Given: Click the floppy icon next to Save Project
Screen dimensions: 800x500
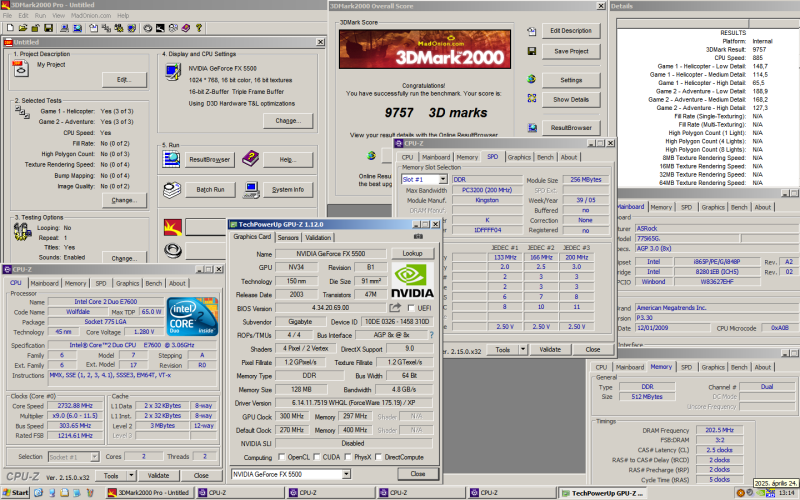Looking at the screenshot, I should point(532,51).
